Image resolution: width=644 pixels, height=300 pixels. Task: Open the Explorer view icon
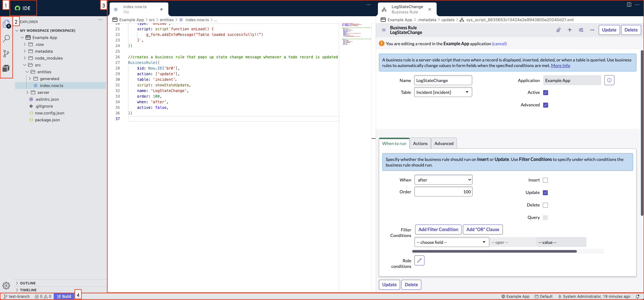(x=6, y=24)
